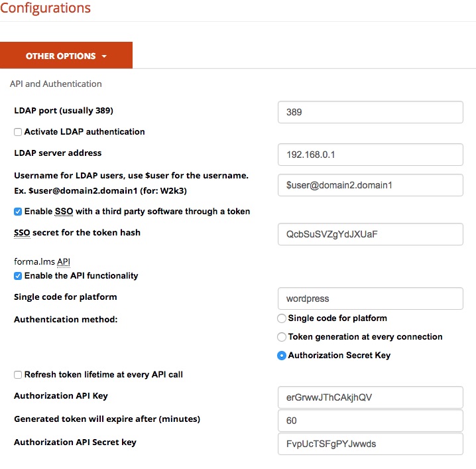Screen dimensions: 476x469
Task: Click the SSO secret token hash field
Action: [370, 234]
